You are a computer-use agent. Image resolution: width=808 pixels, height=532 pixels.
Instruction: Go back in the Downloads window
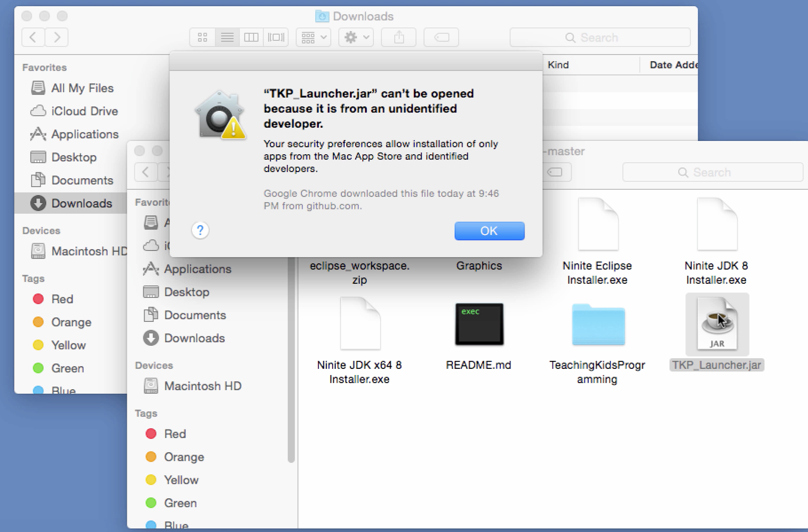(x=33, y=38)
